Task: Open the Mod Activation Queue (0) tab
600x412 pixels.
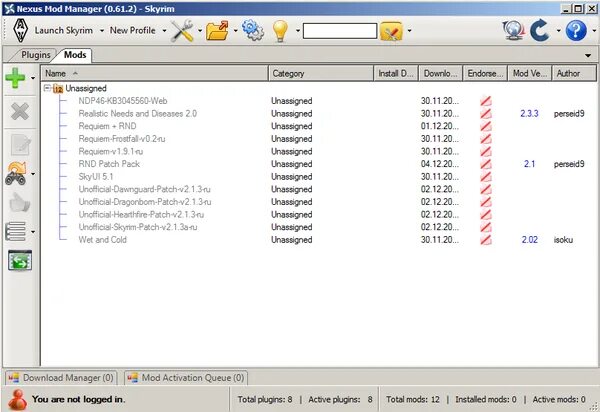Action: click(x=187, y=378)
